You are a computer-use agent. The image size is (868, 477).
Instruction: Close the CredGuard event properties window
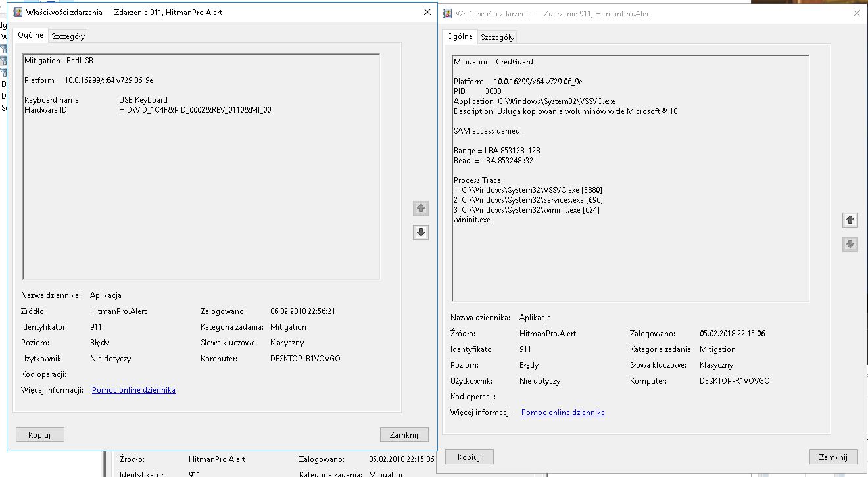coord(857,13)
